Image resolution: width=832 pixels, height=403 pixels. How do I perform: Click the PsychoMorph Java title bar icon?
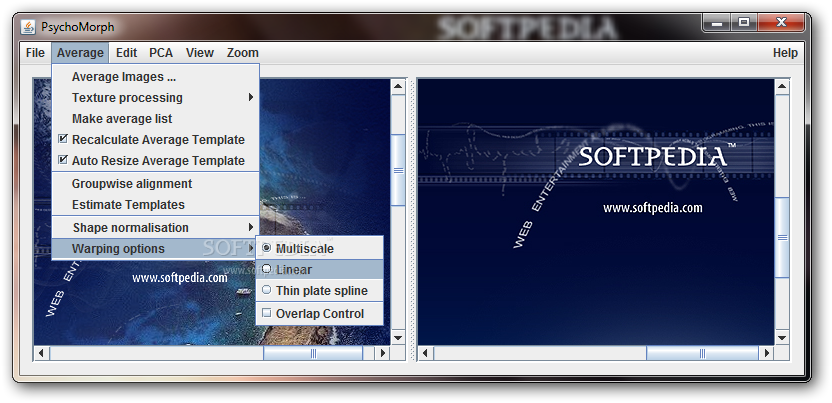pos(28,27)
